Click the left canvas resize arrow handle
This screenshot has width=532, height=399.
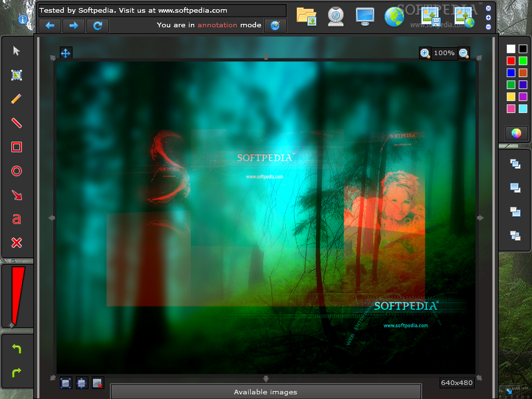pyautogui.click(x=52, y=218)
